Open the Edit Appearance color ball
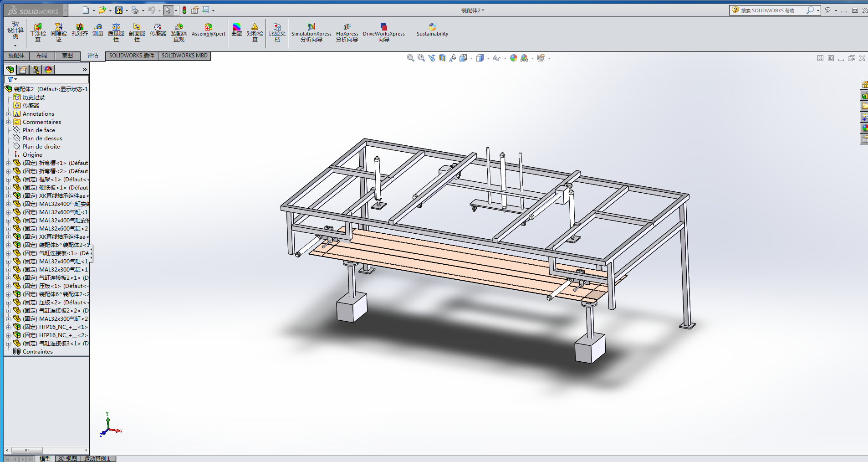The height and width of the screenshot is (462, 868). point(513,58)
